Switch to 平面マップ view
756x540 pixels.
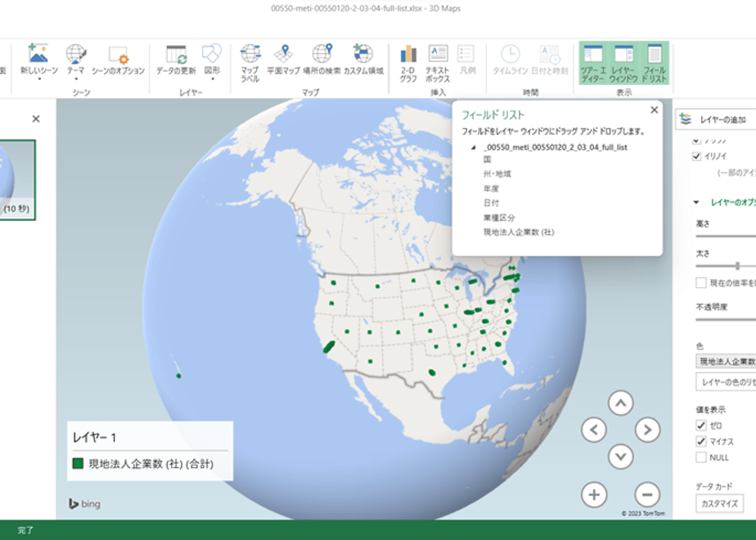[283, 61]
